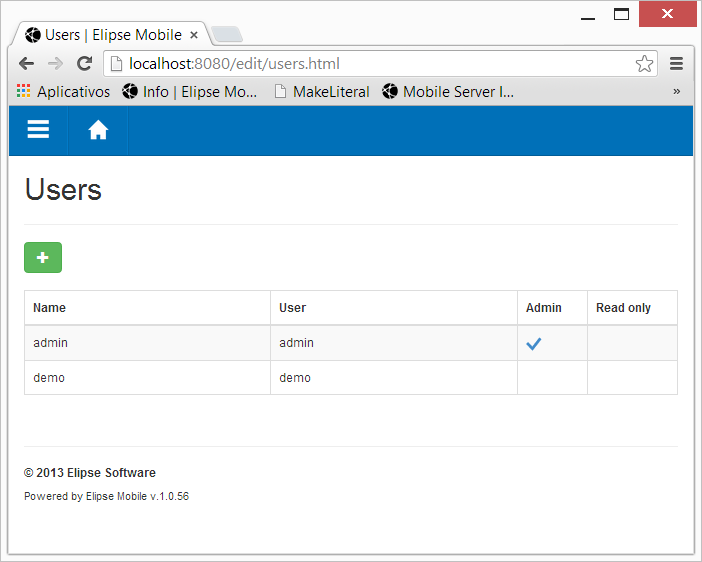The image size is (702, 562).
Task: Open the Chrome settings menu
Action: (x=676, y=64)
